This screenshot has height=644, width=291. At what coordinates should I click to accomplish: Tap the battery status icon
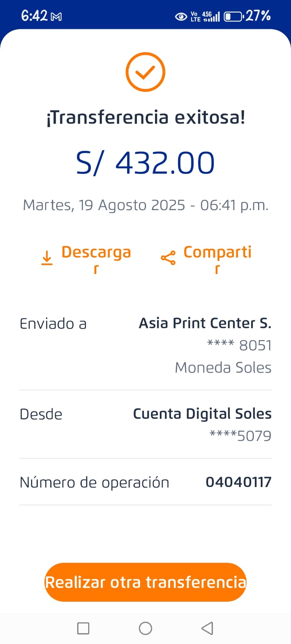[233, 17]
